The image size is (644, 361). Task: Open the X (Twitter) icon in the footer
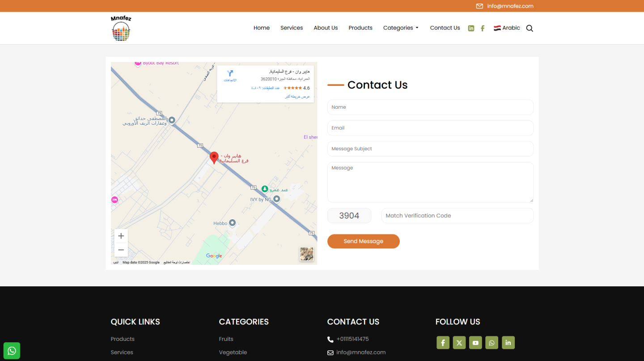click(x=459, y=343)
